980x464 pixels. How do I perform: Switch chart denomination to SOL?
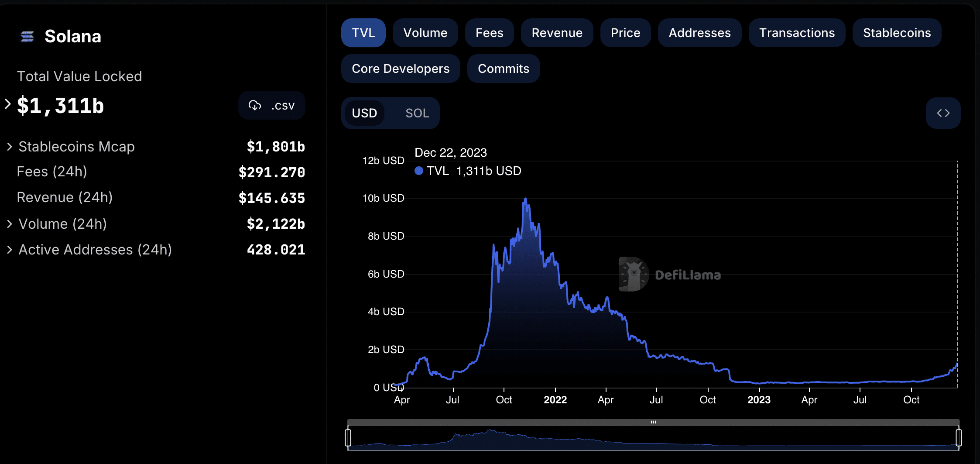point(417,113)
